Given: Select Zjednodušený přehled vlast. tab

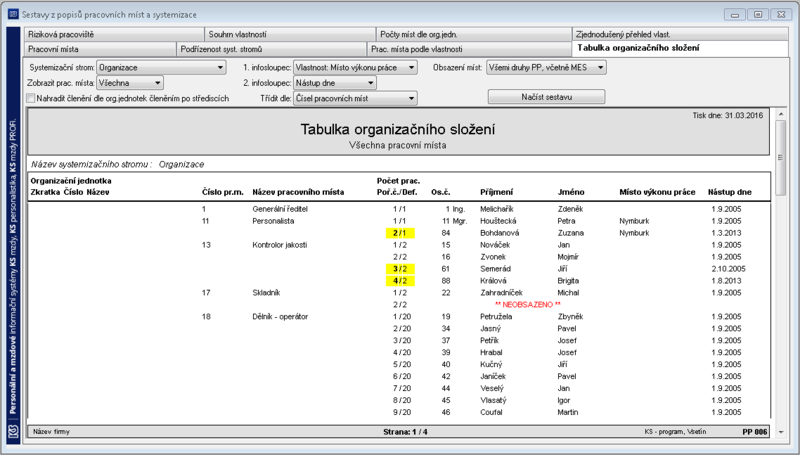Looking at the screenshot, I should point(680,35).
